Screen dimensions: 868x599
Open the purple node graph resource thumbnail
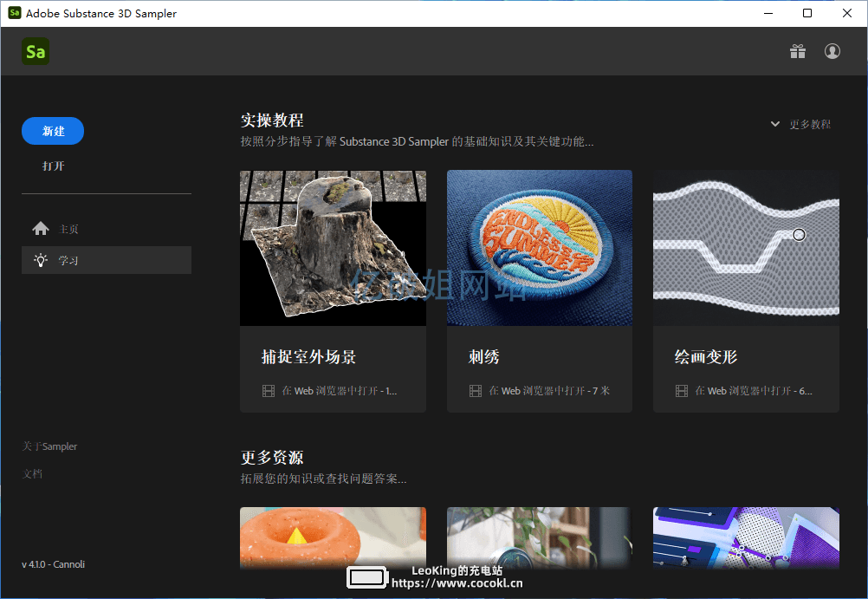click(746, 538)
